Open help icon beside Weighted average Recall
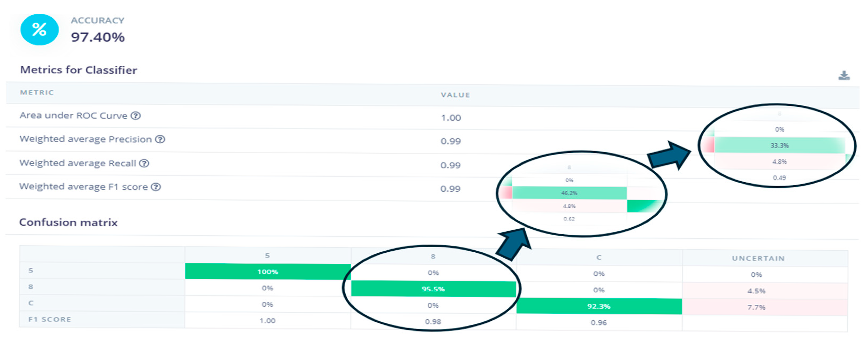 pyautogui.click(x=144, y=163)
